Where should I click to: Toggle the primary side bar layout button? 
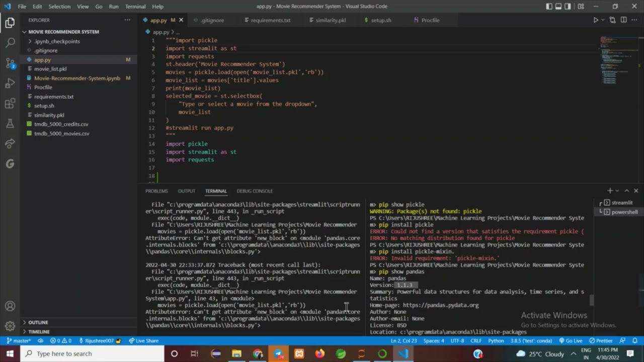pyautogui.click(x=549, y=7)
